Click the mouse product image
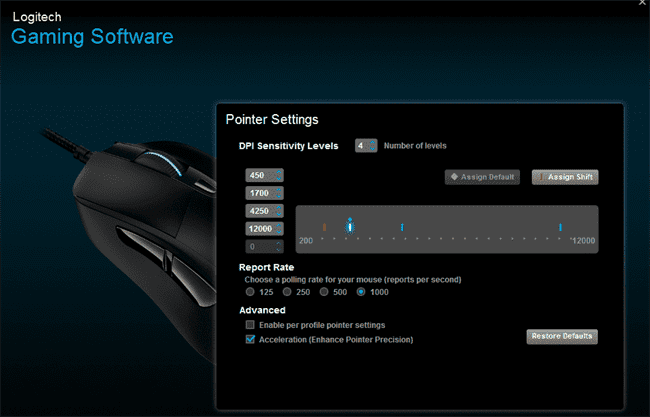Screen dimensions: 650x417 129,245
